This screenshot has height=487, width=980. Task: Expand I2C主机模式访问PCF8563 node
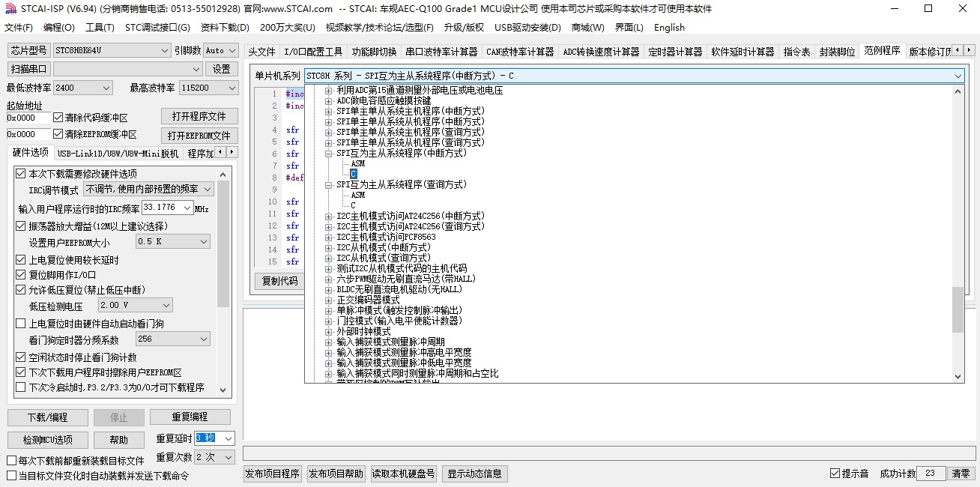[x=329, y=237]
